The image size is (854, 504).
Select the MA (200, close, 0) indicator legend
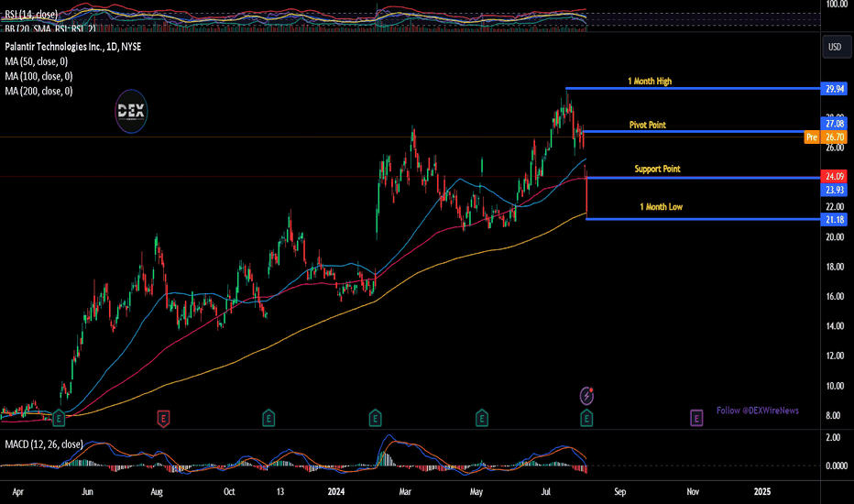[38, 91]
